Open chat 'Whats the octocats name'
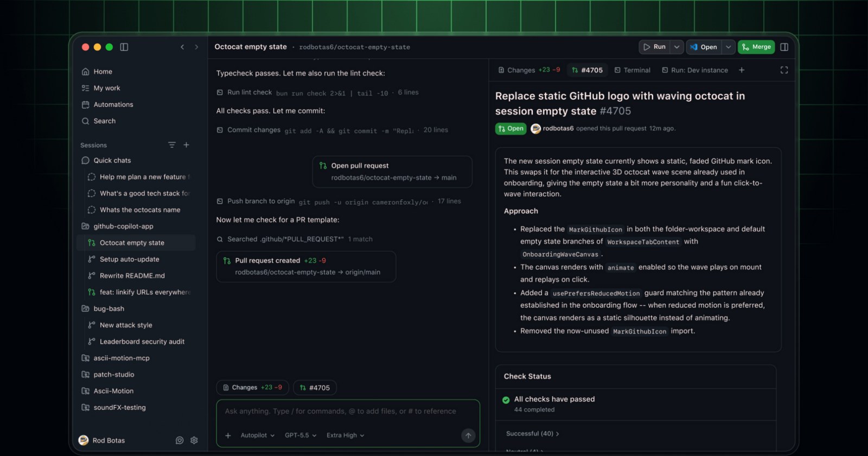 (134, 210)
